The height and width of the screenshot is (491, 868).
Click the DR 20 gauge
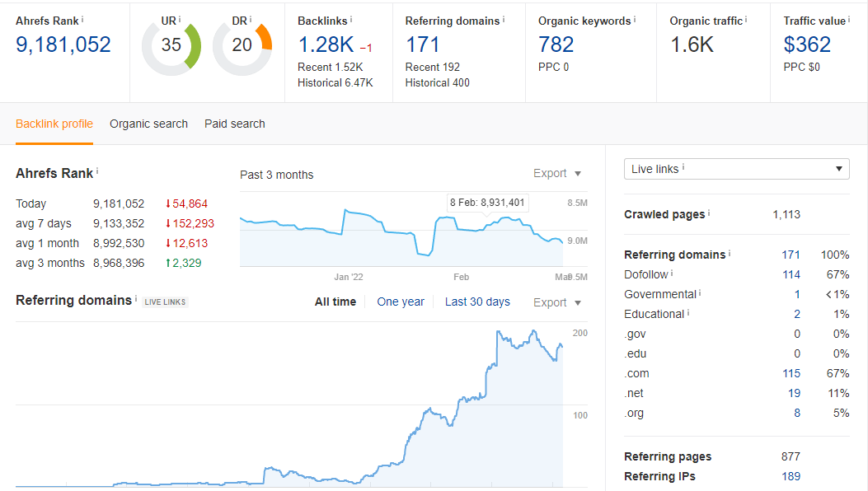(x=242, y=46)
